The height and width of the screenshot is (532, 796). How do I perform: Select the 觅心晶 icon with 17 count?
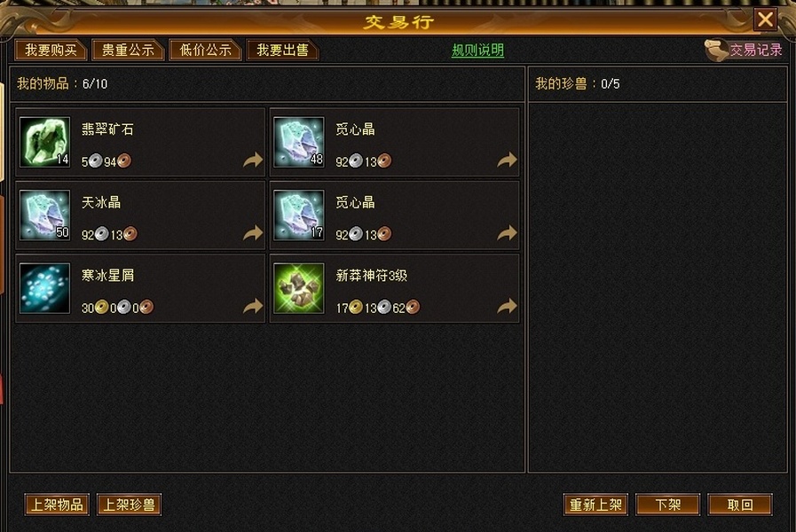coord(298,215)
